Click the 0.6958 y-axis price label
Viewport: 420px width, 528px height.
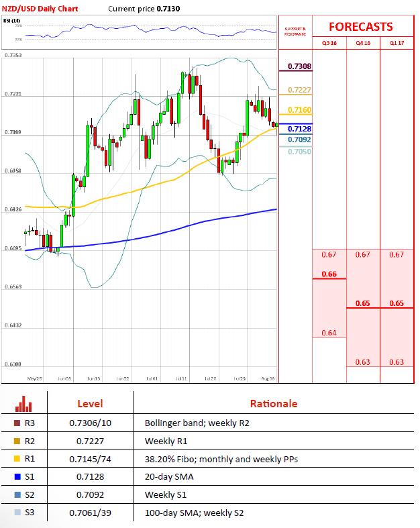pos(13,171)
